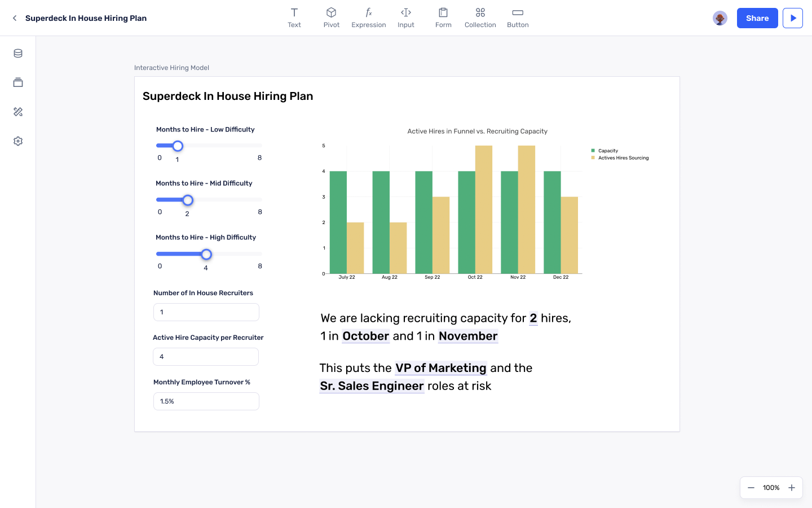Insert a Form element

pyautogui.click(x=443, y=18)
